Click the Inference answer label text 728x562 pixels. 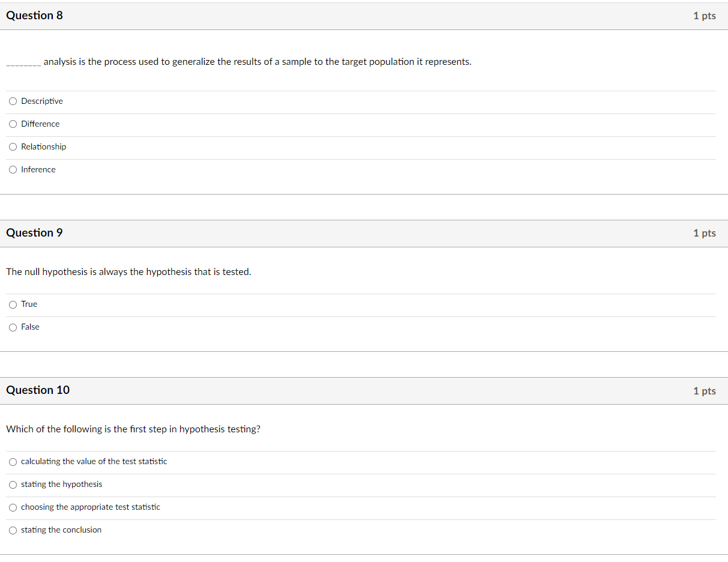tap(38, 170)
